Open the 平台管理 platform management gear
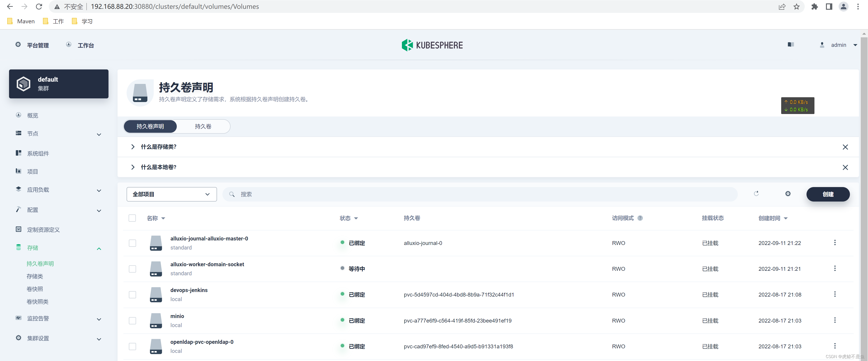Viewport: 868px width, 361px height. [18, 45]
